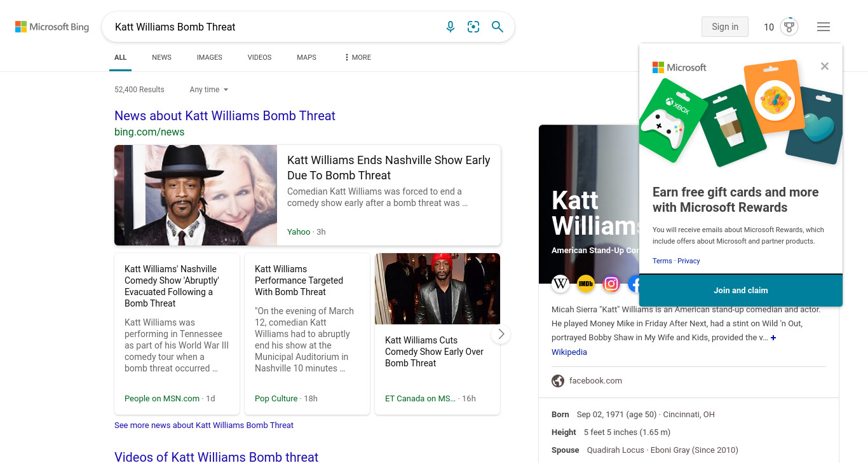Viewport: 868px width, 463px height.
Task: Open Nashville Comedy Show 'Abruptly' Evacuated article
Action: click(x=172, y=286)
